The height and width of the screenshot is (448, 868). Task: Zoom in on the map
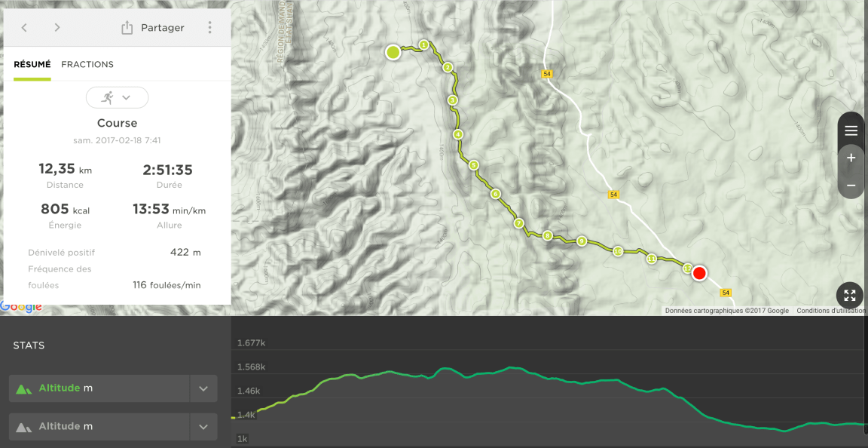851,158
